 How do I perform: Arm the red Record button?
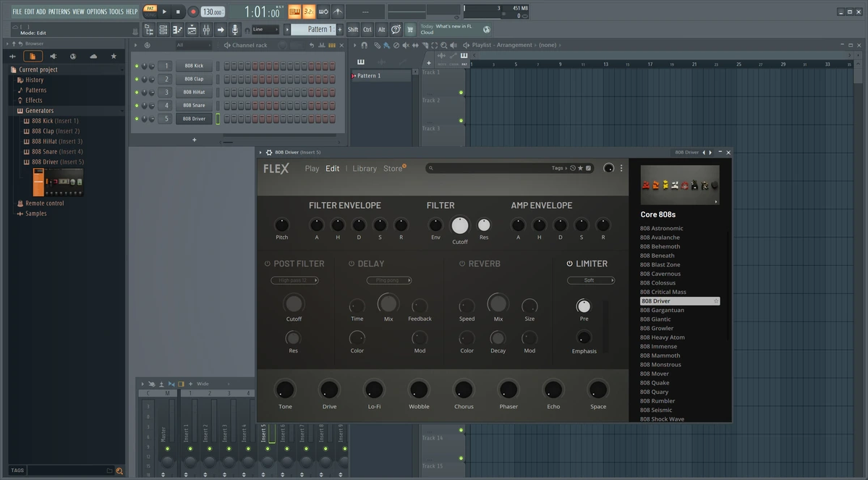click(193, 12)
